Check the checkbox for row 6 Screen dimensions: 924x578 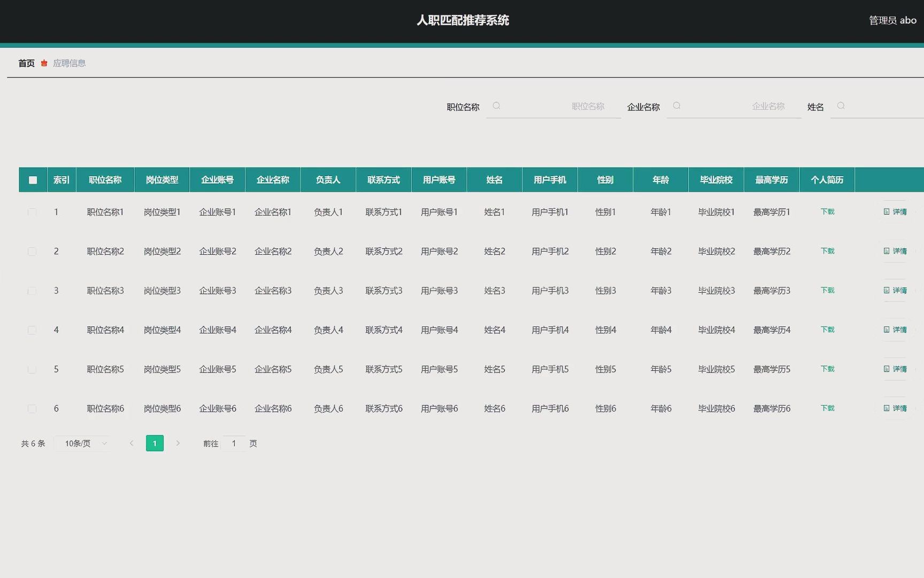coord(32,409)
